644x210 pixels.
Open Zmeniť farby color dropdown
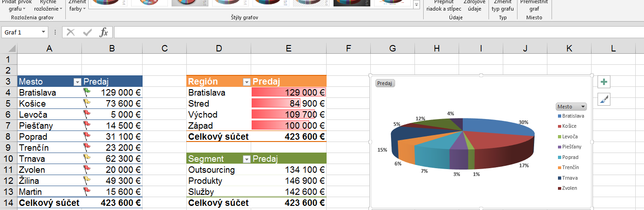pyautogui.click(x=77, y=5)
